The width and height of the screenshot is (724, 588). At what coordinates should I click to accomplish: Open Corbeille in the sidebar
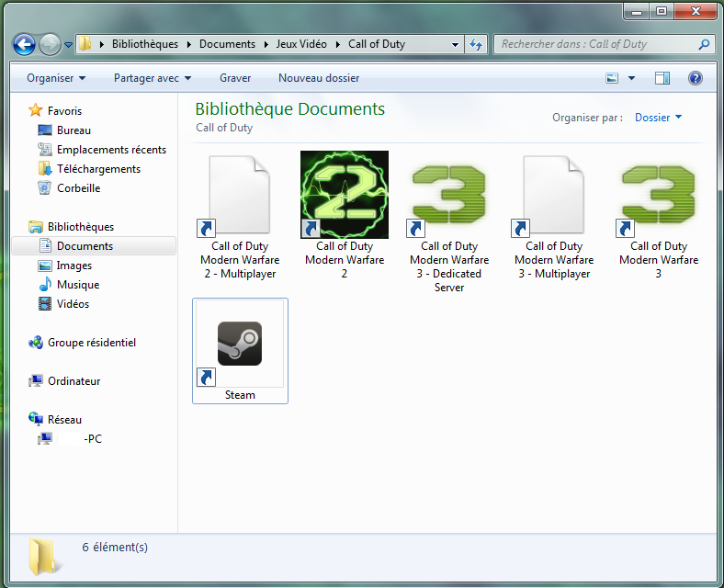pos(78,188)
